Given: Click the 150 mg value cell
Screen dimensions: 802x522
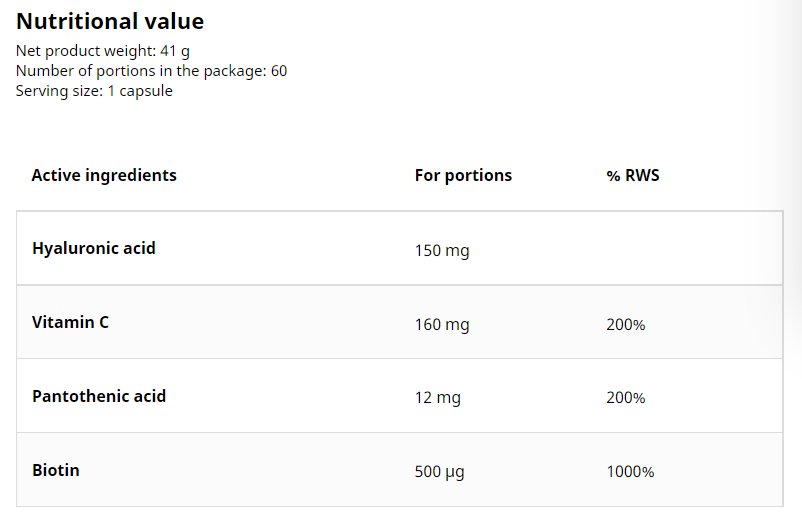Looking at the screenshot, I should pyautogui.click(x=442, y=251).
